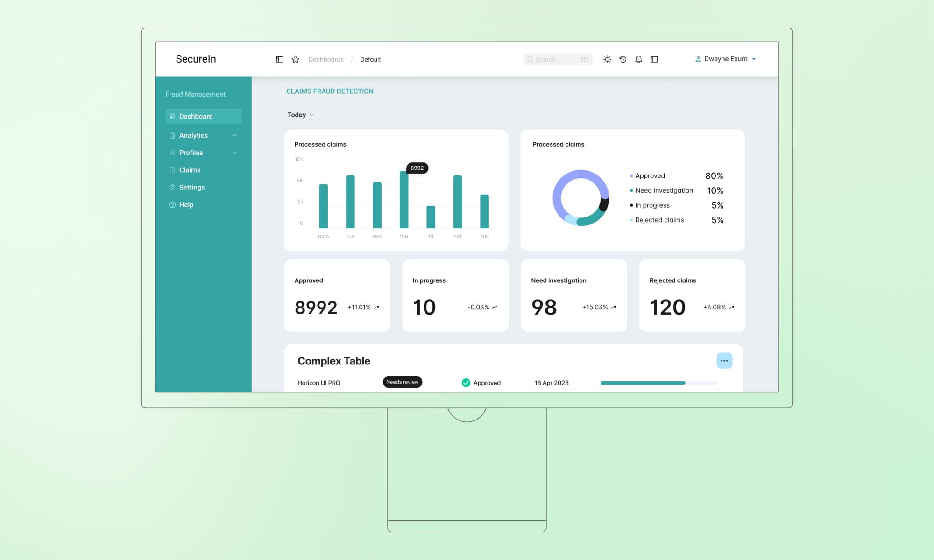The width and height of the screenshot is (934, 560).
Task: Click the favorite star icon
Action: click(x=295, y=59)
